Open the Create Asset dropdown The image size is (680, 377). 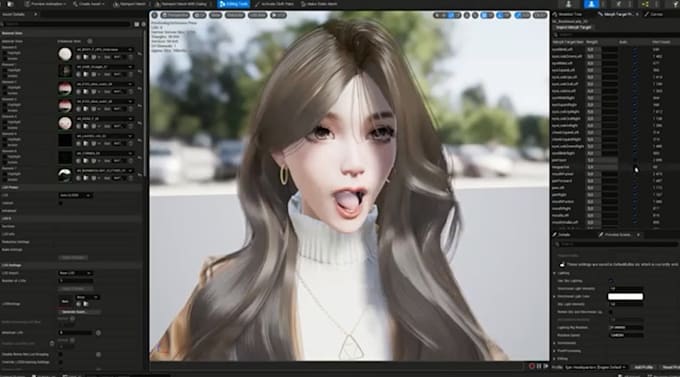pos(90,4)
